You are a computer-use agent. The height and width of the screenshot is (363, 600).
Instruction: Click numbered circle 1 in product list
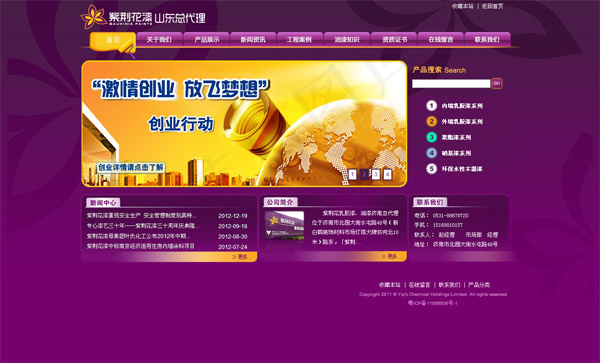pyautogui.click(x=431, y=106)
